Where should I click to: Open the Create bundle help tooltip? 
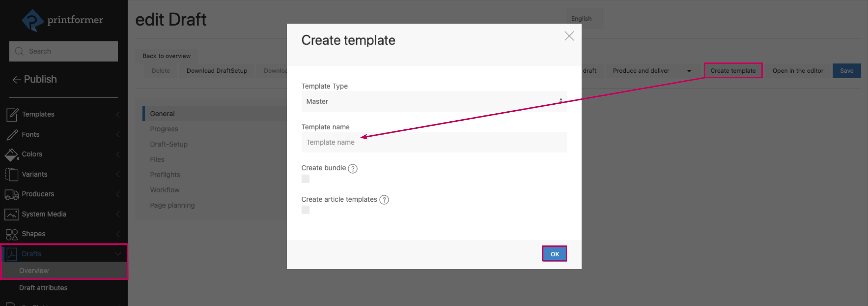pos(353,169)
